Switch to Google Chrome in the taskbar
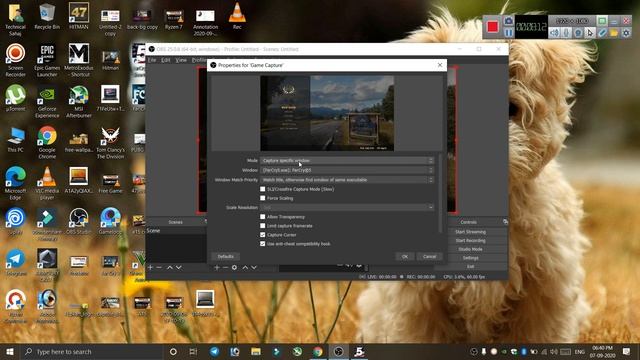This screenshot has width=640, height=360. tap(318, 351)
